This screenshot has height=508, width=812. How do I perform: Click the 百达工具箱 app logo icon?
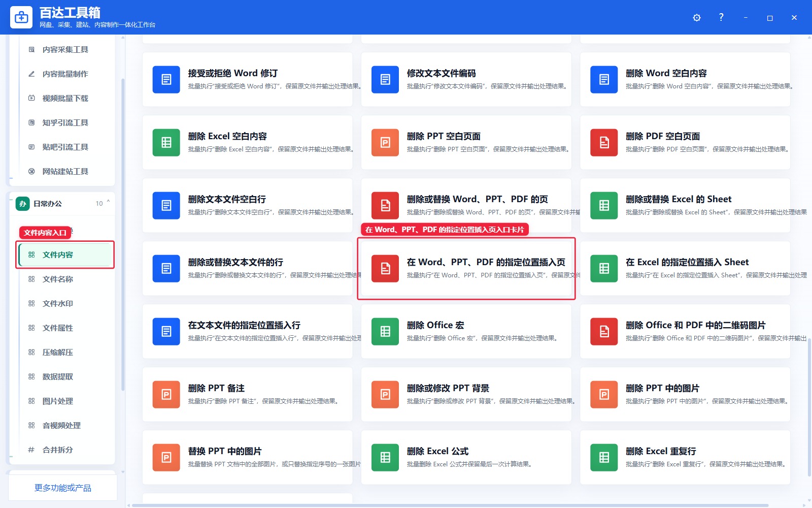pos(21,17)
